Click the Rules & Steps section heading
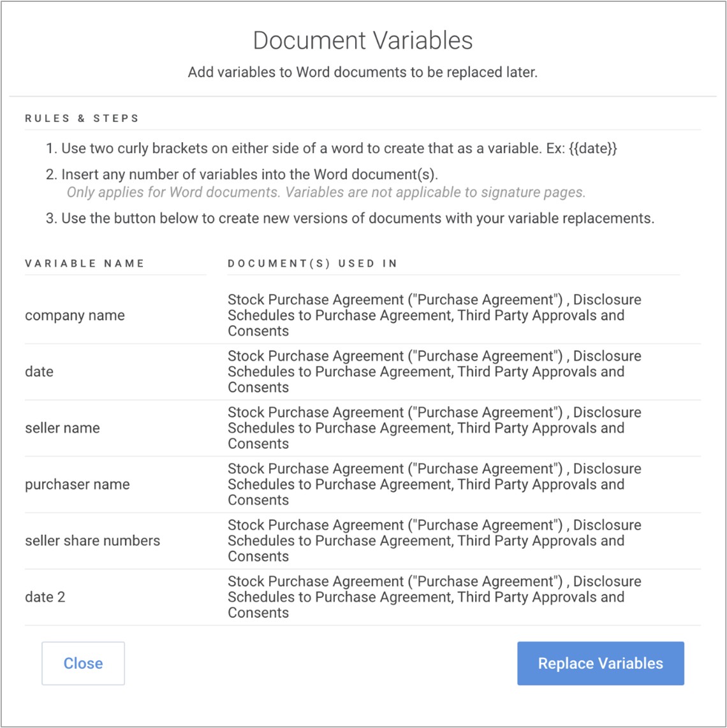This screenshot has height=728, width=727. pyautogui.click(x=82, y=119)
